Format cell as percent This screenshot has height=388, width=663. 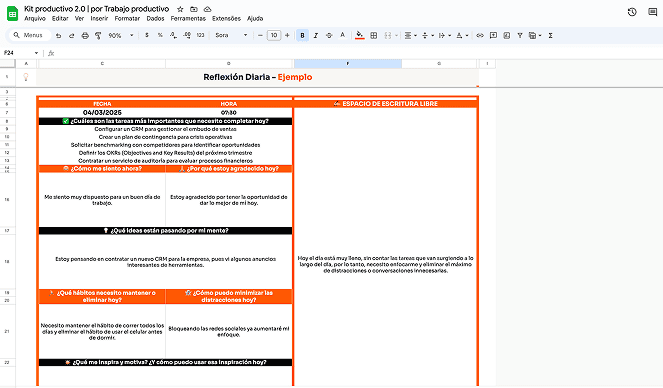click(160, 36)
